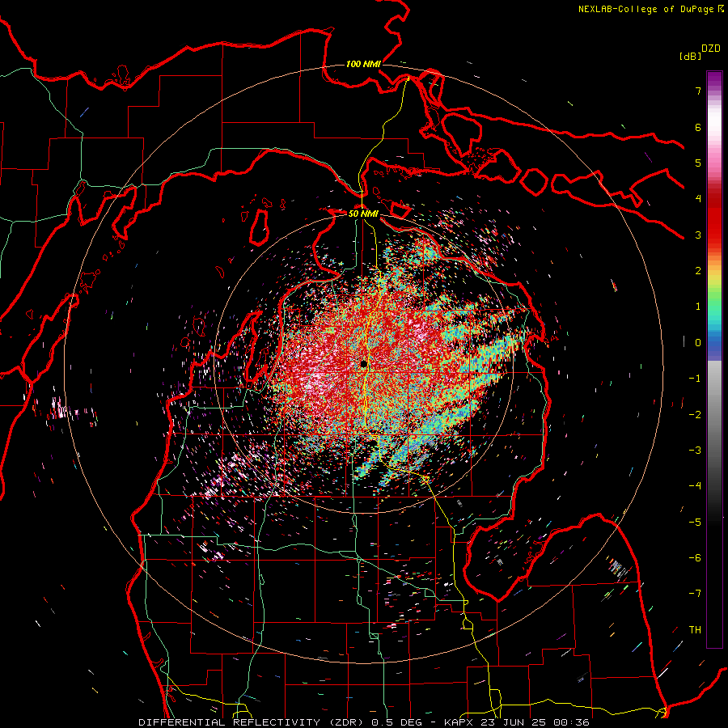This screenshot has height=728, width=728.
Task: Click the legend value -4
Action: [695, 486]
